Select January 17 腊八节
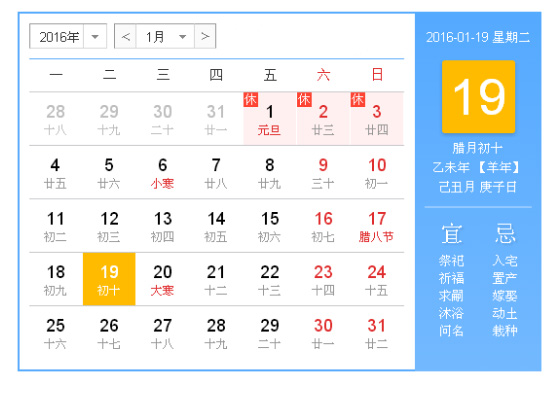The width and height of the screenshot is (560, 420). 377,226
